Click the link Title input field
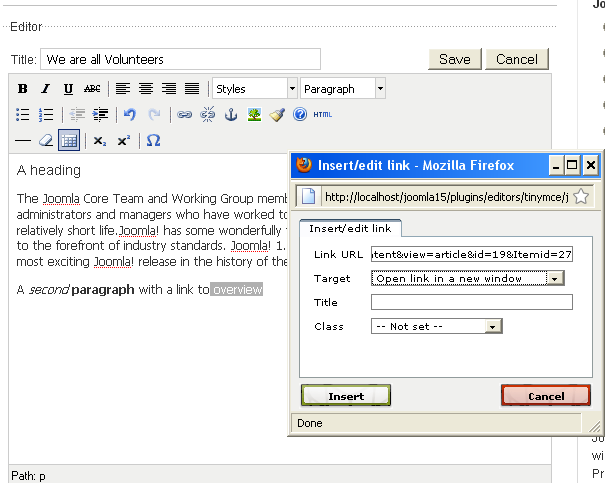 click(x=471, y=302)
